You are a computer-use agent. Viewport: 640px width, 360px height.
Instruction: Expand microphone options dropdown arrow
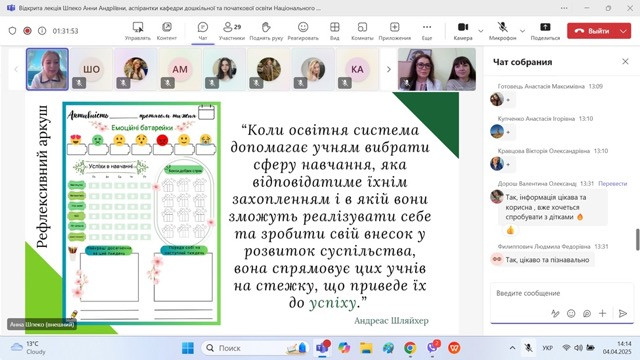522,31
